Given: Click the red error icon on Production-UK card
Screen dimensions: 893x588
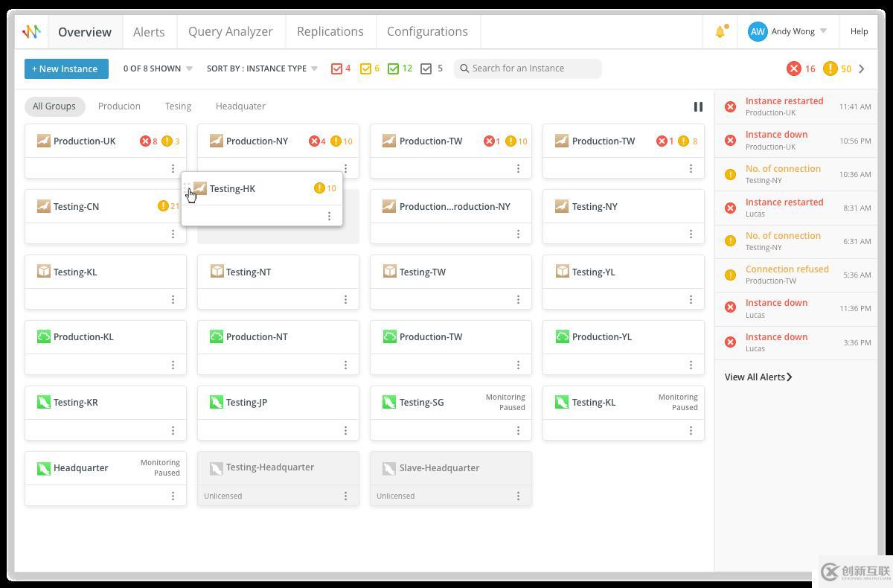Looking at the screenshot, I should (145, 141).
